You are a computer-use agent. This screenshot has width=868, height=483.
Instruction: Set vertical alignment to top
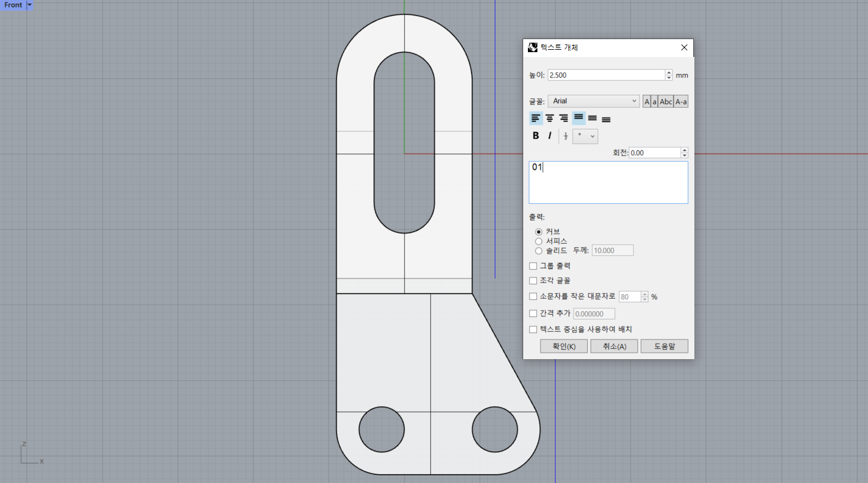point(579,118)
